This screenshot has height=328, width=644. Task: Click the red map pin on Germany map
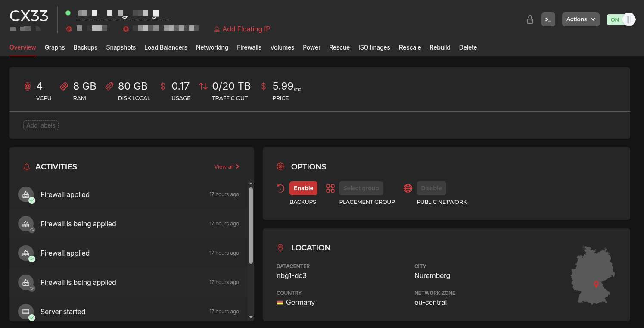pyautogui.click(x=596, y=284)
